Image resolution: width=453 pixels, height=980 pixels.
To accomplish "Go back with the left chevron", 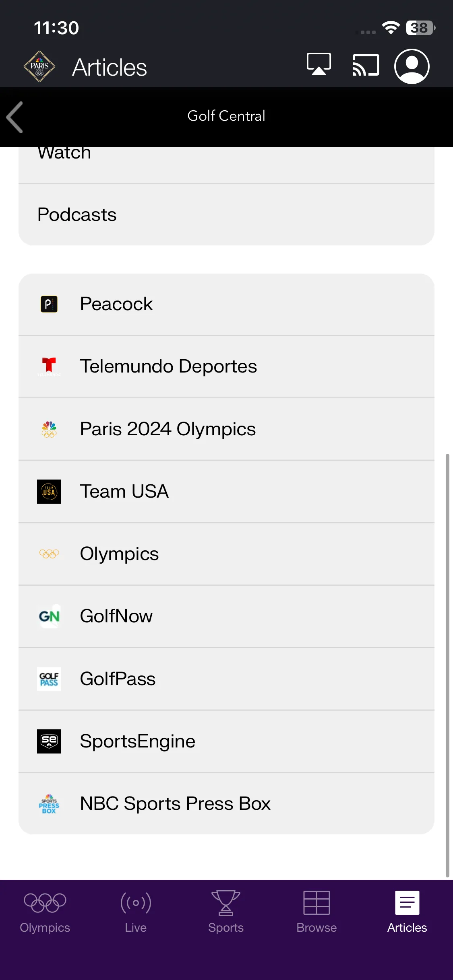I will [15, 117].
